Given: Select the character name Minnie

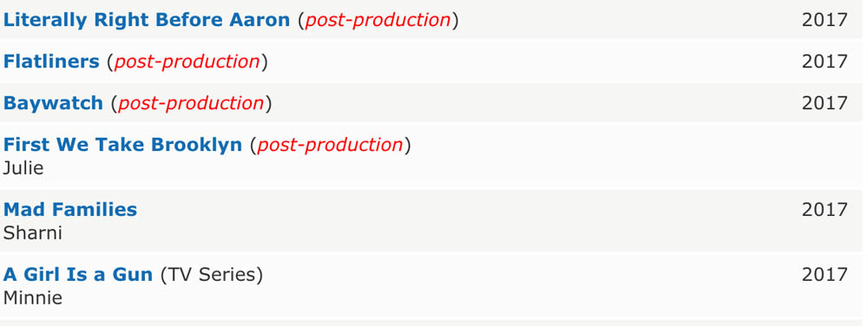Looking at the screenshot, I should [33, 297].
